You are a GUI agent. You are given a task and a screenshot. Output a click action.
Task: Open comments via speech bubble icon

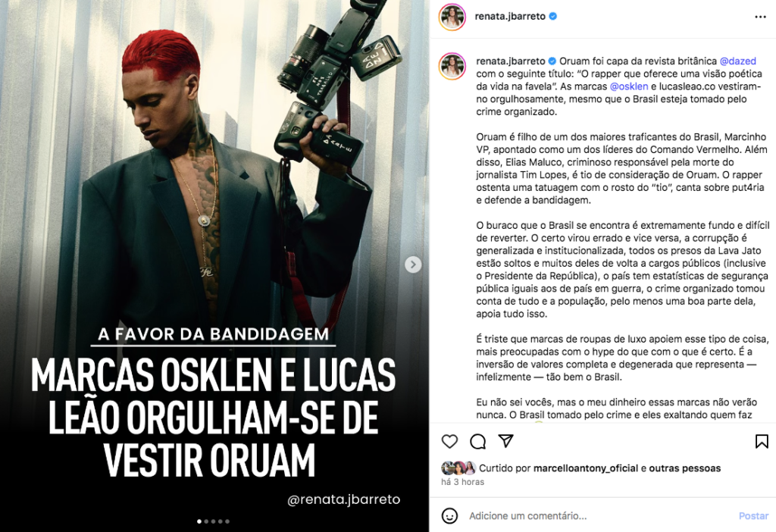click(x=477, y=441)
